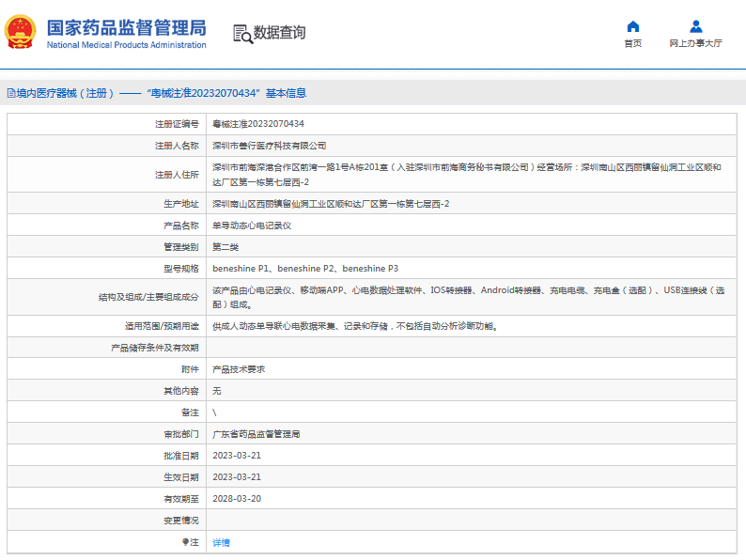This screenshot has height=560, width=746.
Task: Select model text beneshine P1、beneshine P2、beneshine P3
Action: pos(305,269)
